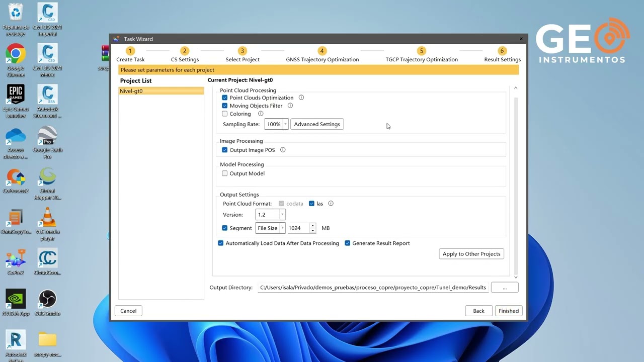Go to step 4 GNSS Trajectory Optimization
The width and height of the screenshot is (644, 362).
tap(322, 55)
